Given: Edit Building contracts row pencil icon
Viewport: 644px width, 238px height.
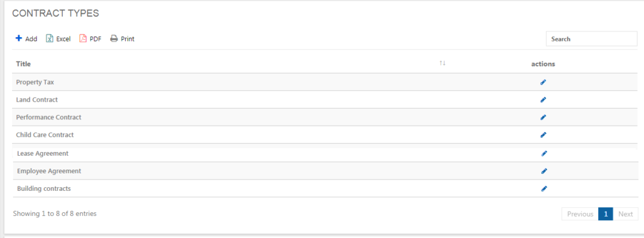Looking at the screenshot, I should click(544, 189).
